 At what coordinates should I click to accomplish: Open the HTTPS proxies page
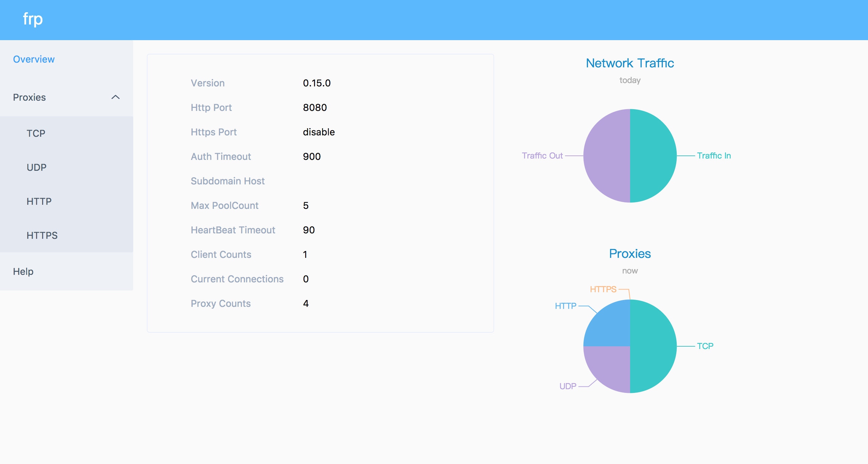tap(42, 235)
